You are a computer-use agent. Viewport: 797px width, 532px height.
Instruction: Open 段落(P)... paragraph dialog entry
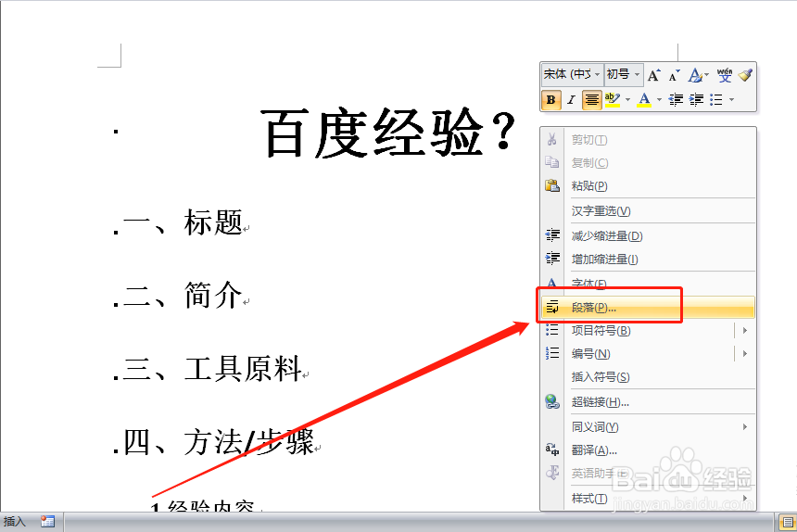pos(649,308)
